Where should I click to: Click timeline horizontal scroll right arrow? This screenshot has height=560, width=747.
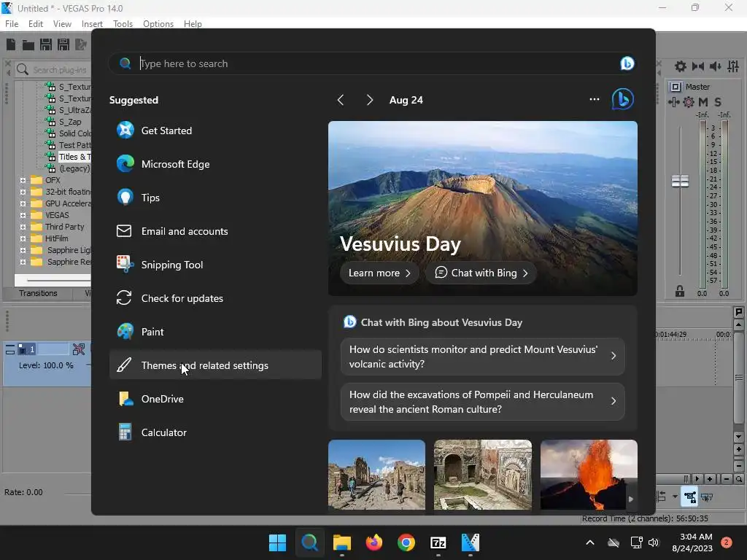pyautogui.click(x=697, y=479)
